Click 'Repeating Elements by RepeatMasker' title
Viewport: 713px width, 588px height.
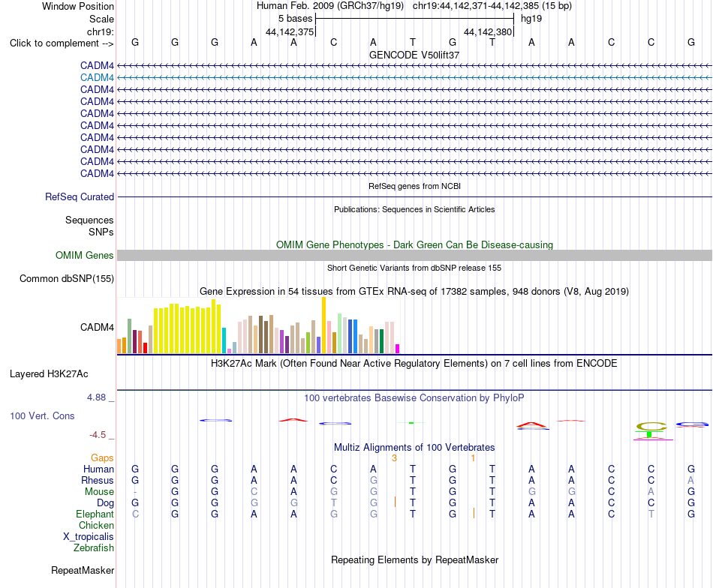(414, 559)
